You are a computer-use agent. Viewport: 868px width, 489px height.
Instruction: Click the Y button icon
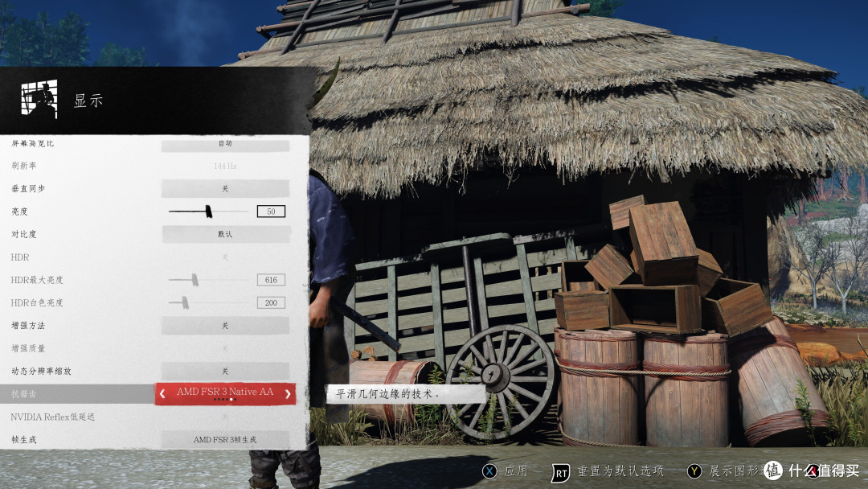pos(694,471)
